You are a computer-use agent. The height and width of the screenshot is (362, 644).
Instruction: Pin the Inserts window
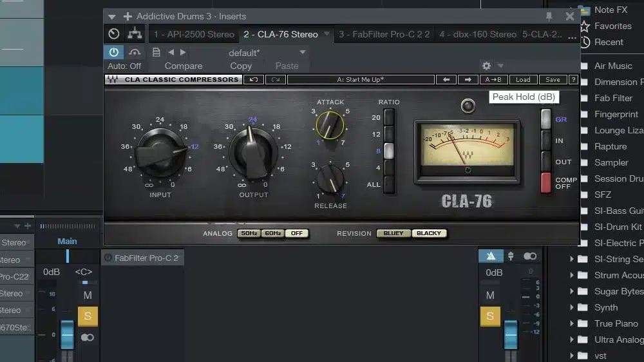(x=549, y=17)
